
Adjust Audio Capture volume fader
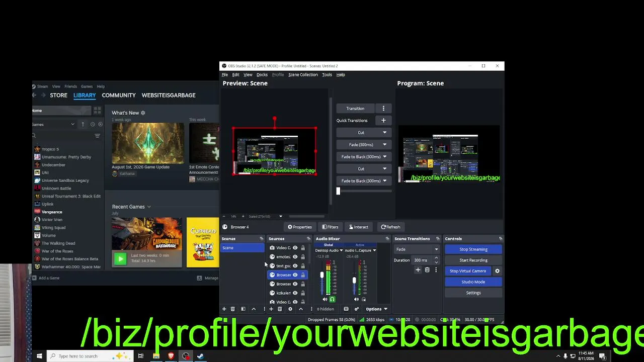(x=354, y=280)
